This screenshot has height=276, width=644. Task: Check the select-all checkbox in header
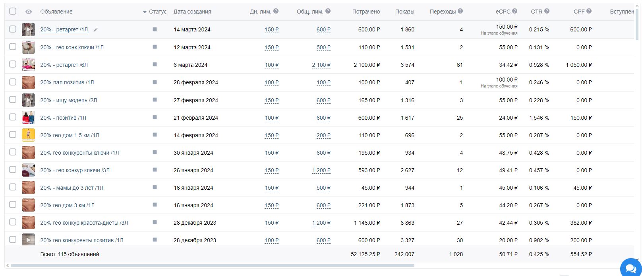tap(13, 11)
